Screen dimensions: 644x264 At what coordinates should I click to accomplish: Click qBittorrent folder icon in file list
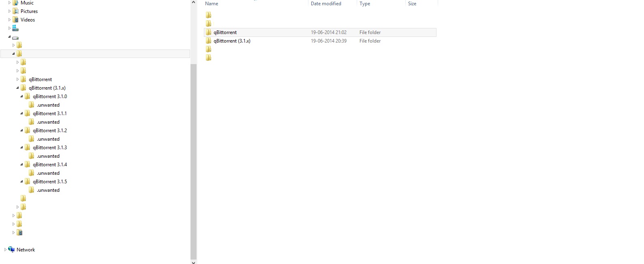(x=208, y=32)
